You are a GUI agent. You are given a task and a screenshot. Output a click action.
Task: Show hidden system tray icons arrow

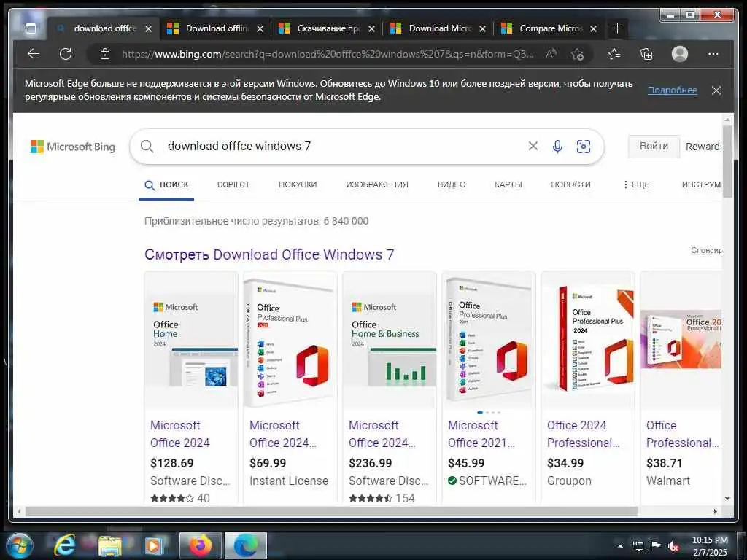pos(620,546)
